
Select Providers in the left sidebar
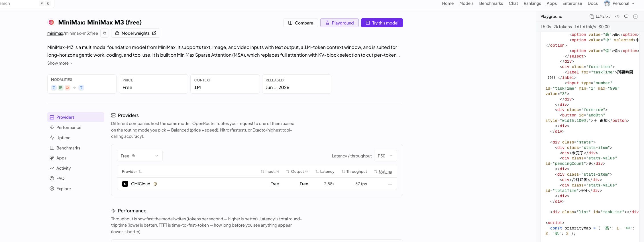[x=76, y=117]
